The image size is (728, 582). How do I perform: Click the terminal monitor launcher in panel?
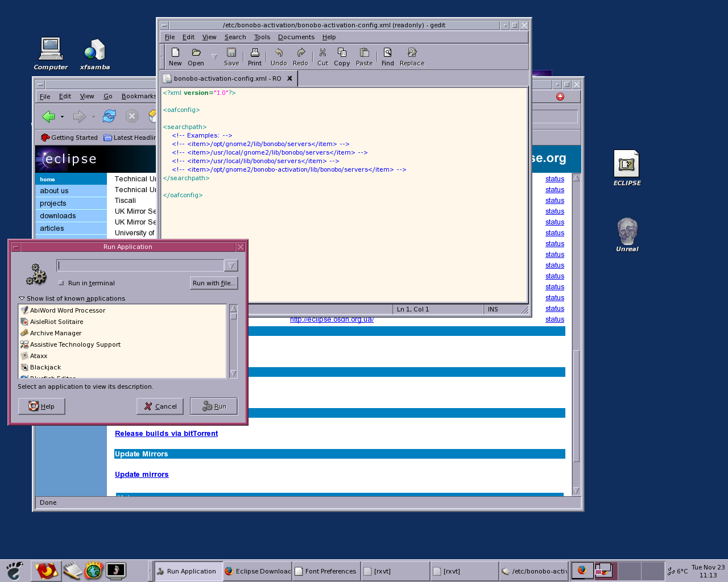[x=116, y=570]
